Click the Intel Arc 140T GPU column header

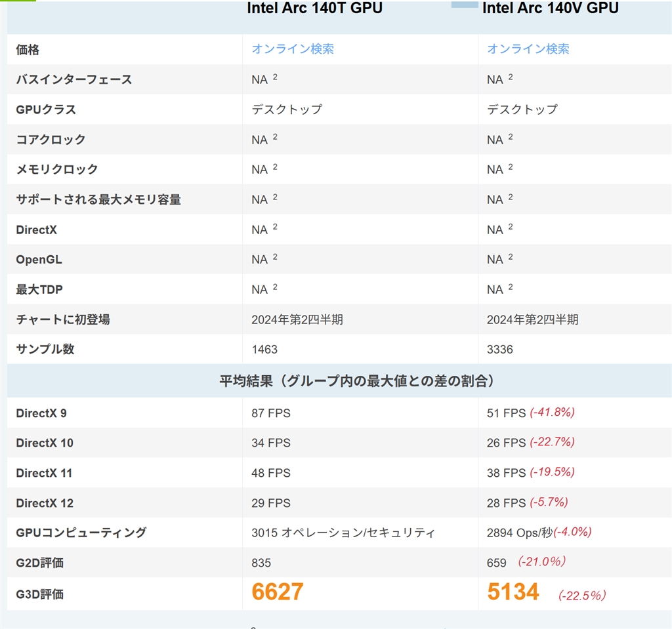[x=314, y=8]
